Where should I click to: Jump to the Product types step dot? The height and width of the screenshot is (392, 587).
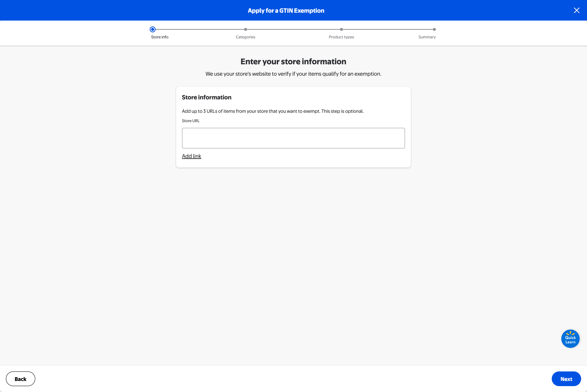tap(341, 29)
